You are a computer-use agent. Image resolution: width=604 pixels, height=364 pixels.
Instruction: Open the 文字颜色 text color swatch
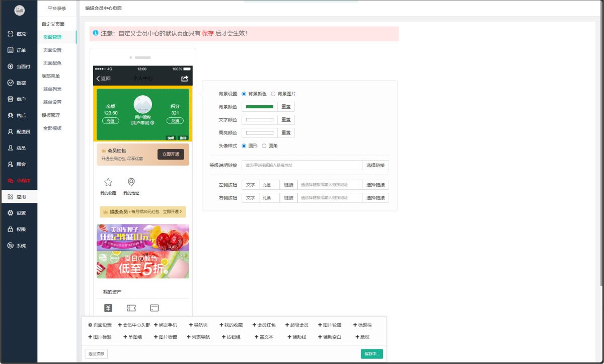[x=259, y=120]
